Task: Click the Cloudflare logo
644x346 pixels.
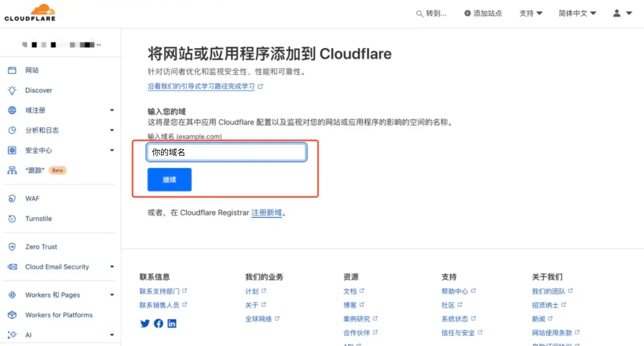Action: [30, 12]
